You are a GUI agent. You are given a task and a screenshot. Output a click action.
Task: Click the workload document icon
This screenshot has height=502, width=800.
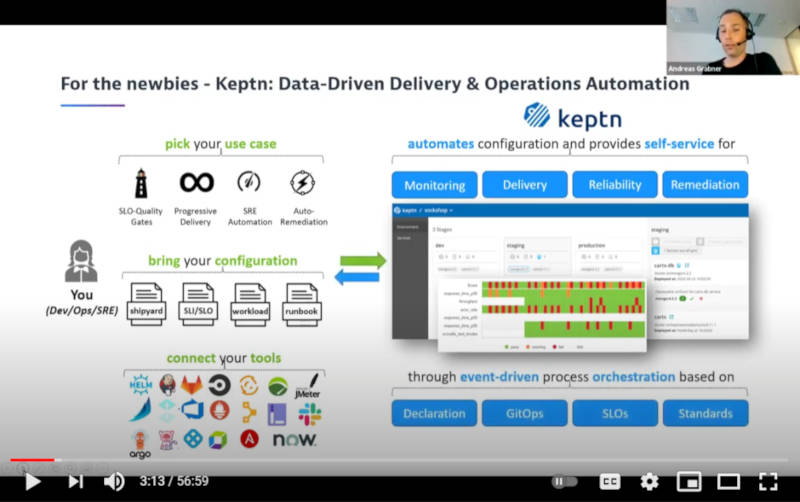(250, 304)
